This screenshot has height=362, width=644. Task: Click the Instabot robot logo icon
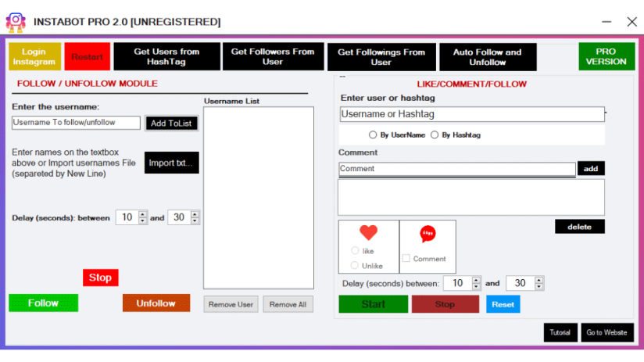16,22
